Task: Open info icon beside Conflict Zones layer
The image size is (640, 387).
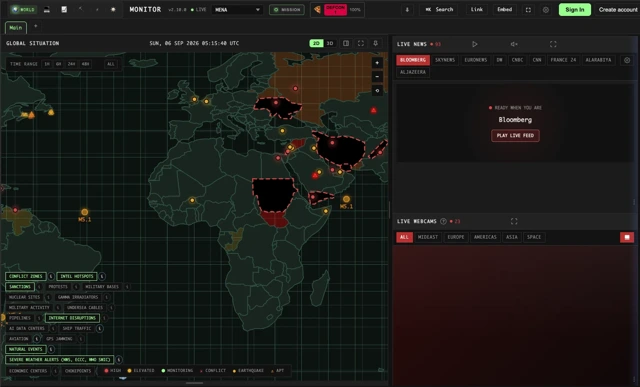Action: coord(51,276)
